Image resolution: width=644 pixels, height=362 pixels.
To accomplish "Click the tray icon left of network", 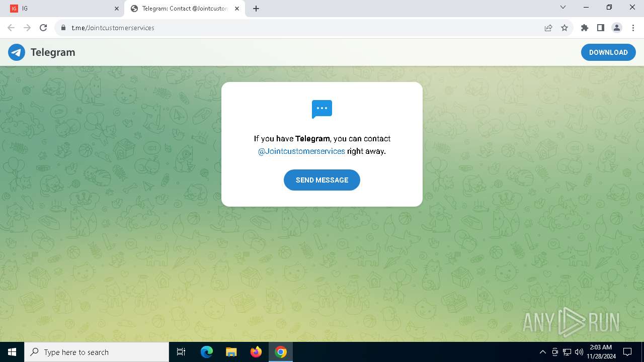I will point(555,352).
